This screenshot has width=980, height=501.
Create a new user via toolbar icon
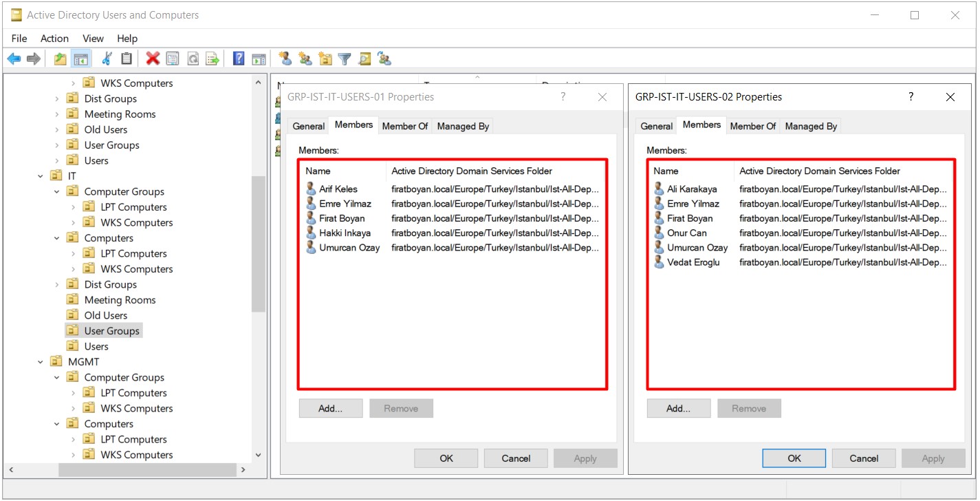click(x=285, y=59)
